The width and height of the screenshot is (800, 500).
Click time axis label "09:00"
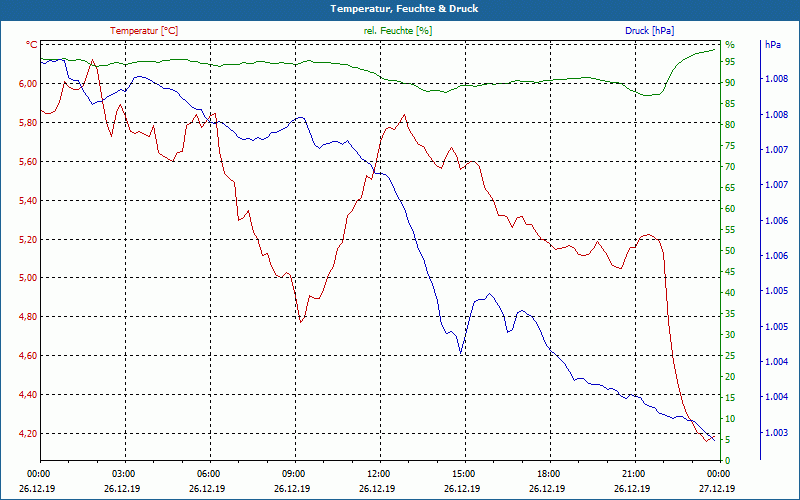[293, 474]
